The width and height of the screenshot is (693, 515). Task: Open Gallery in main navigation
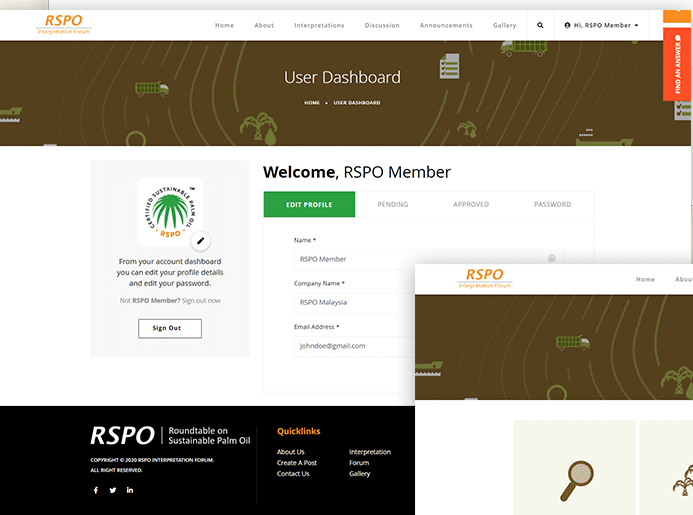(x=504, y=25)
